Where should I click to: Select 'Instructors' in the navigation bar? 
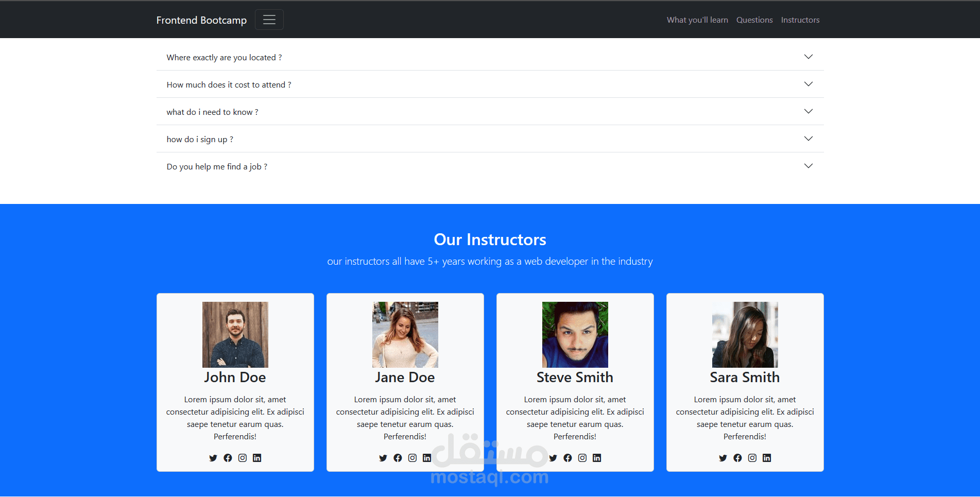coord(800,20)
